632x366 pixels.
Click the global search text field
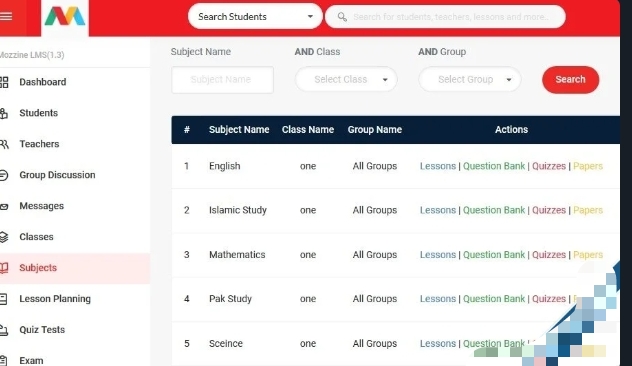[x=445, y=17]
